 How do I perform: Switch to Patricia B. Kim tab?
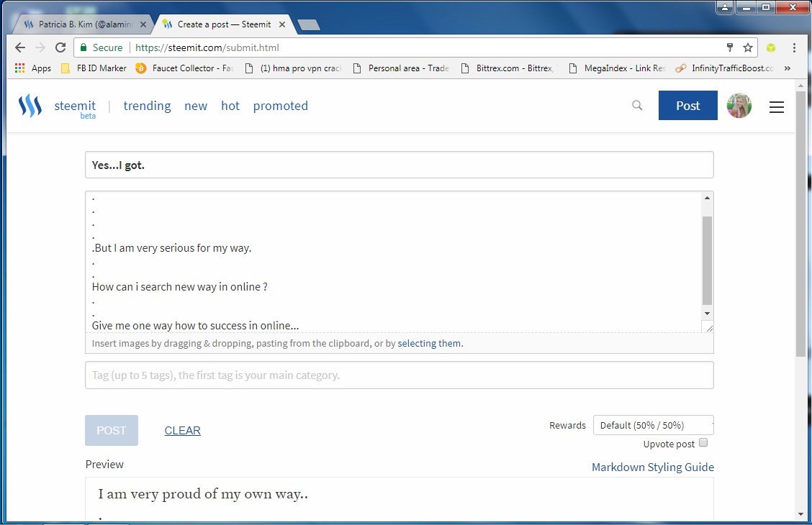[x=83, y=24]
